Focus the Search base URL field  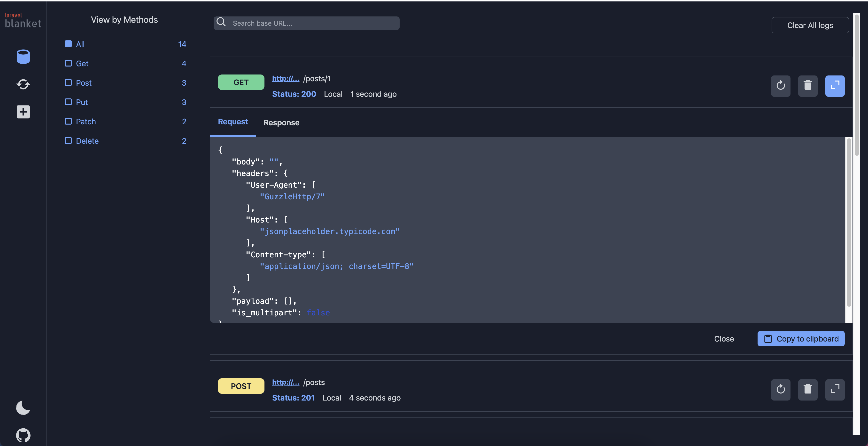[313, 23]
